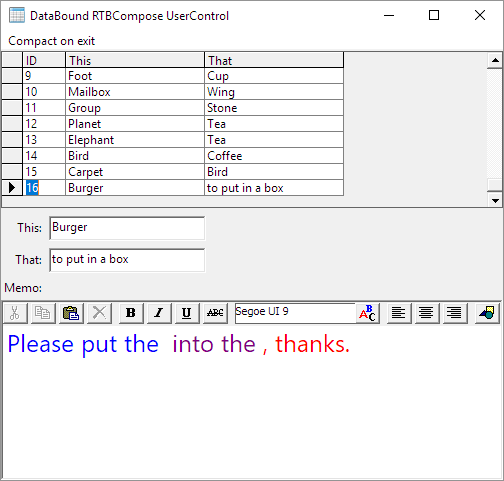Select the cell 'Stone'
This screenshot has width=504, height=481.
coord(274,108)
